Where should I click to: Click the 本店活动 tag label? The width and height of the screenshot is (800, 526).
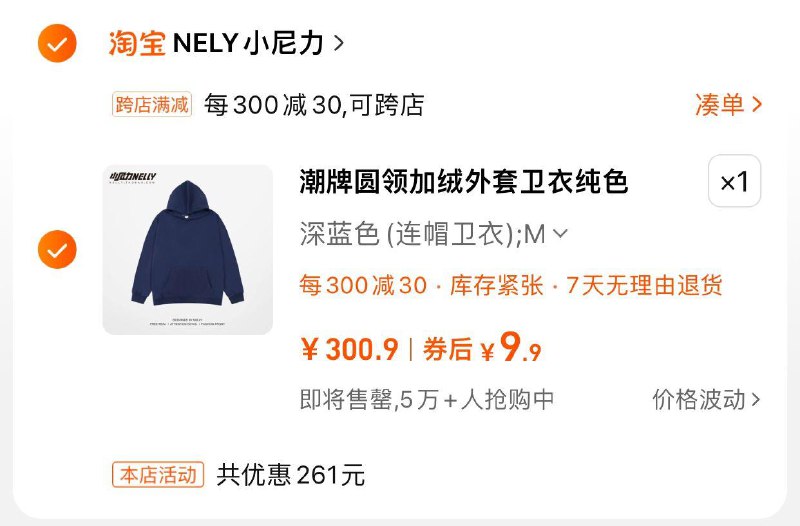158,475
